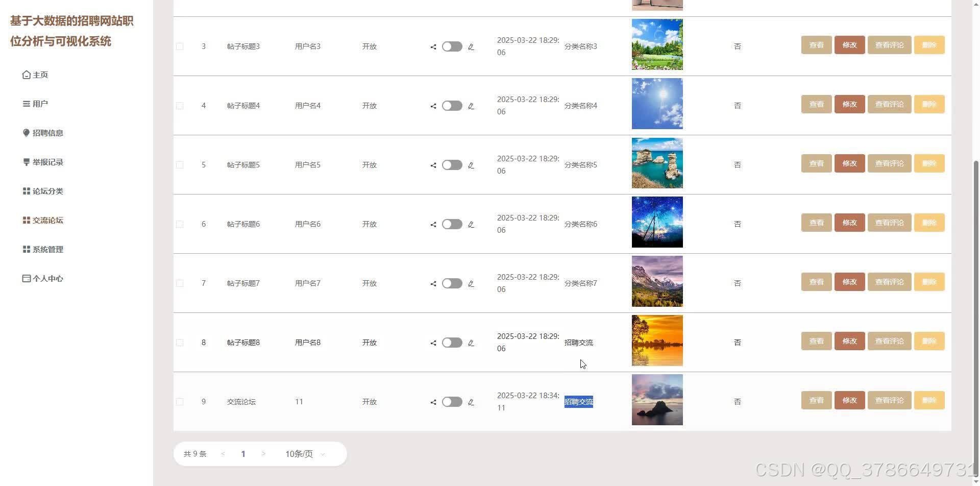Image resolution: width=980 pixels, height=486 pixels.
Task: Expand the 举报记录 sidebar menu
Action: tap(43, 162)
